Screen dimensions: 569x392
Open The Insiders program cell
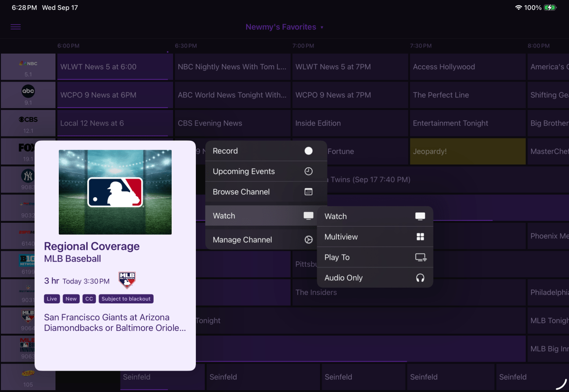[409, 292]
